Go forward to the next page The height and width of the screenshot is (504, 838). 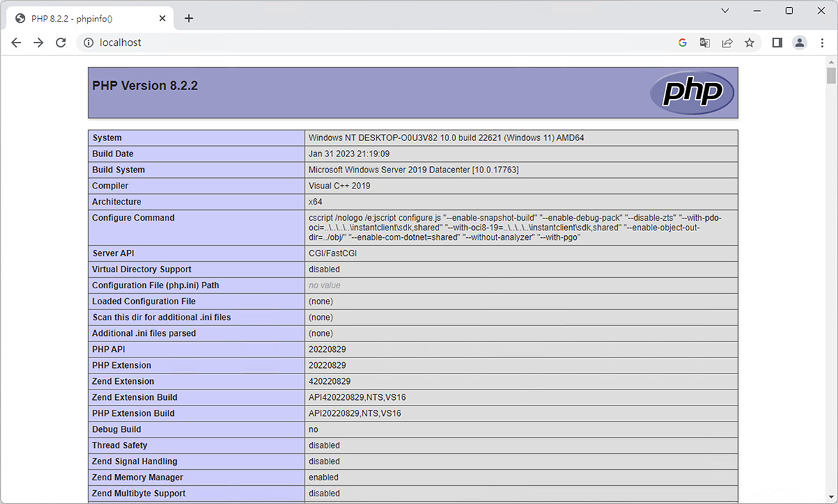coord(38,43)
